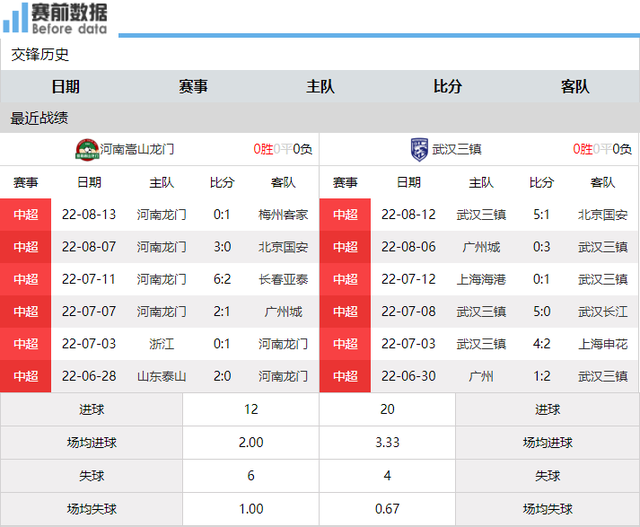Click the Henan Songshan Longmen team logo

tap(87, 149)
